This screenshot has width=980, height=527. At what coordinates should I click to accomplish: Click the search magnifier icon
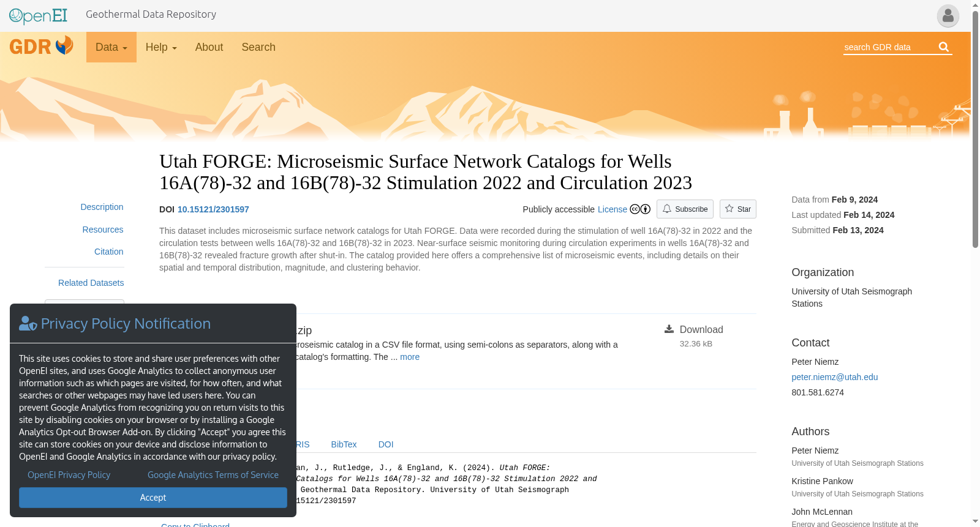click(944, 47)
